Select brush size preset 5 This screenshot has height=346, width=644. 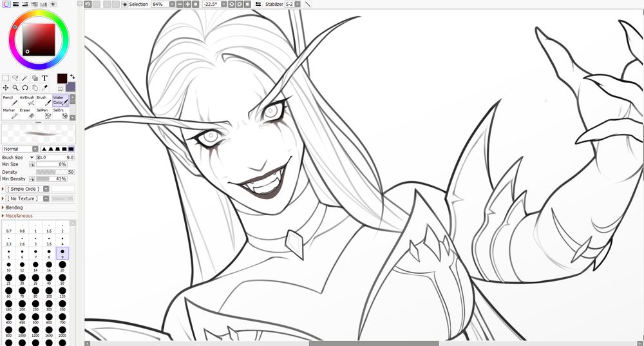coord(8,253)
